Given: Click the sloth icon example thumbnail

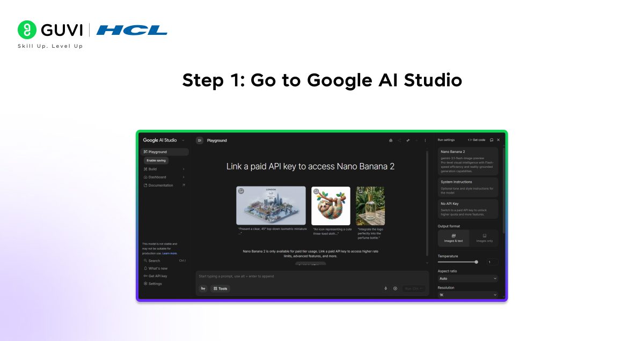Looking at the screenshot, I should 331,205.
